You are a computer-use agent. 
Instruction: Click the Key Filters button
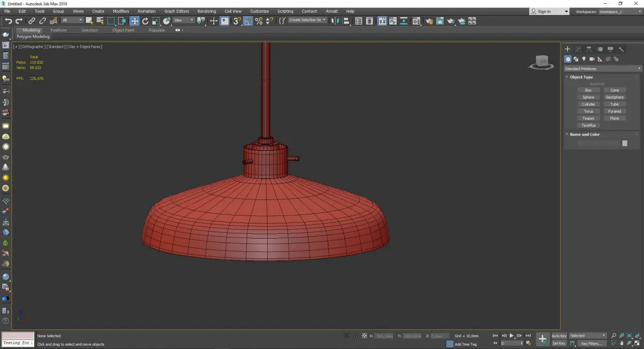pos(591,343)
